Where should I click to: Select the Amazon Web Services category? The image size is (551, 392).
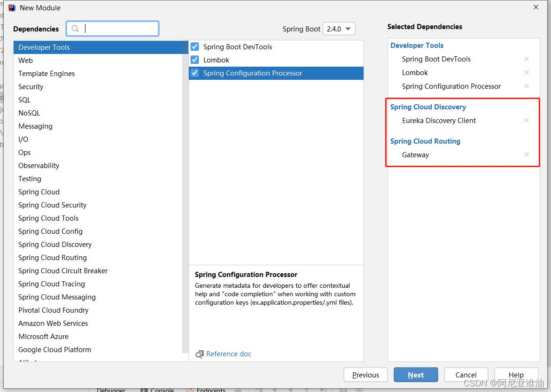pos(98,323)
